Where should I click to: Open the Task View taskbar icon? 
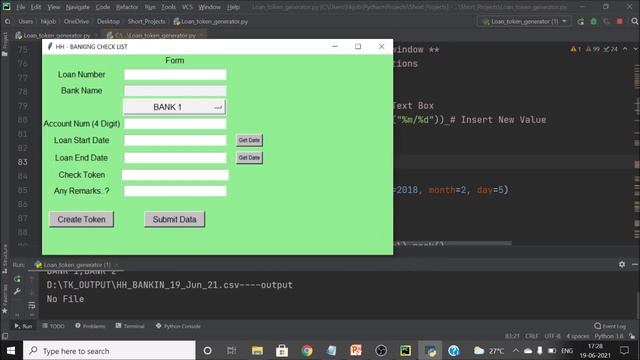231,351
